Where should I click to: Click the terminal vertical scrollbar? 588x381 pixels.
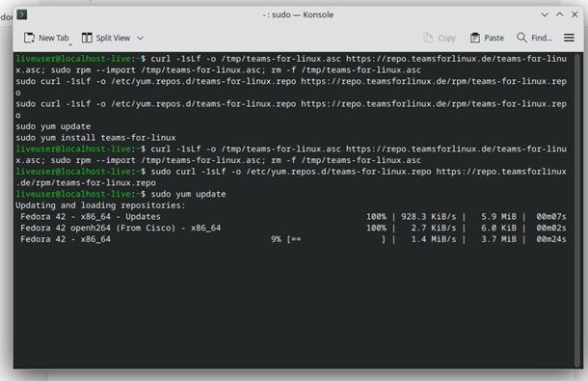577,210
